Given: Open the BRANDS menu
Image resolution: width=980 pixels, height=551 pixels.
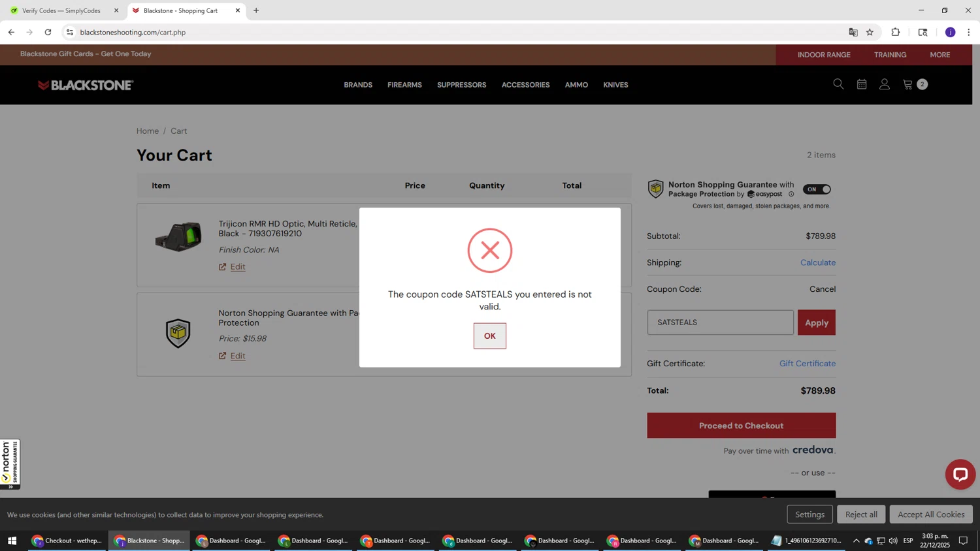Looking at the screenshot, I should [x=358, y=85].
